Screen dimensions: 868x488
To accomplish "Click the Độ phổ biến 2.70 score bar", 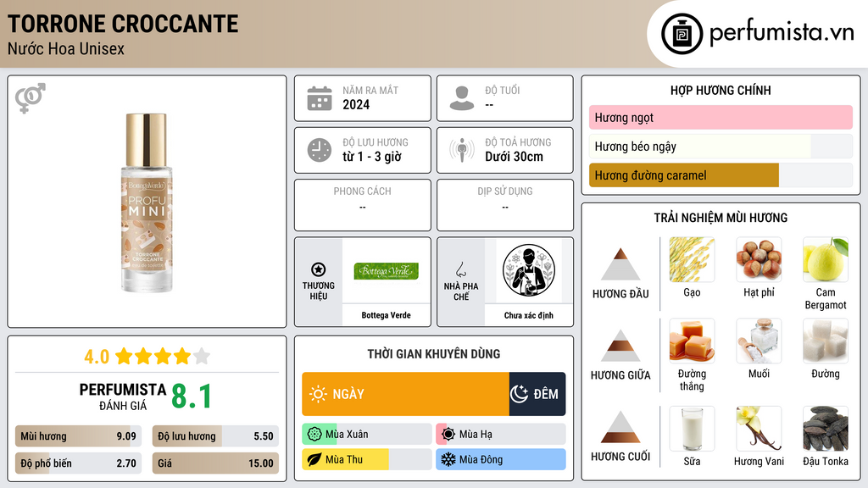I will coord(78,463).
